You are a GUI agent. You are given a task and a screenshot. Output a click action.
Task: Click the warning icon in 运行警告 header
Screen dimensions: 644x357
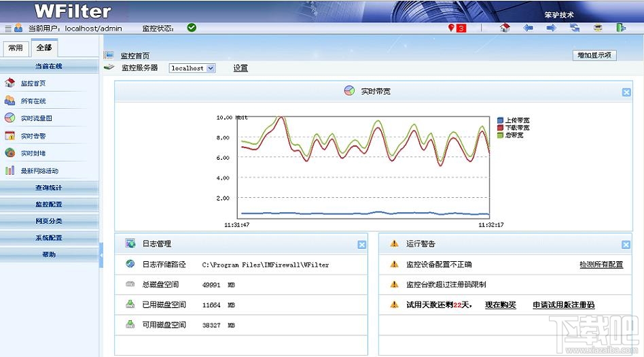tap(394, 243)
